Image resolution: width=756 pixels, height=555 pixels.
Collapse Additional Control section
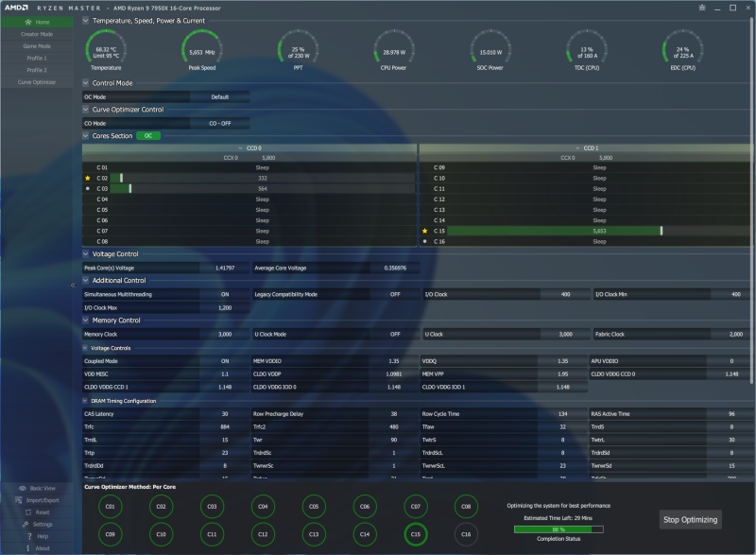click(85, 281)
